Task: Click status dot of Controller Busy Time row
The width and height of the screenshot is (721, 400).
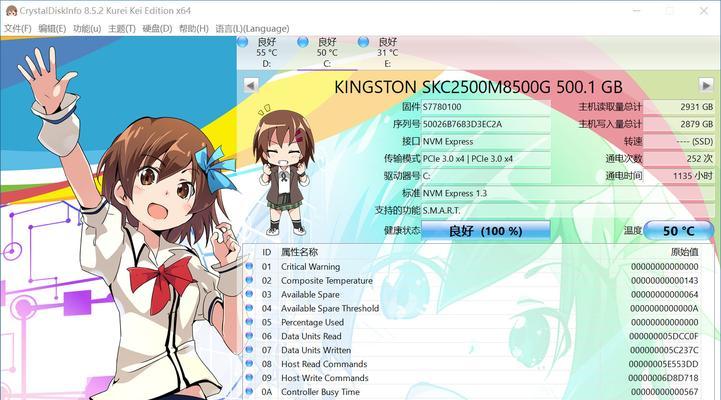Action: pos(249,391)
